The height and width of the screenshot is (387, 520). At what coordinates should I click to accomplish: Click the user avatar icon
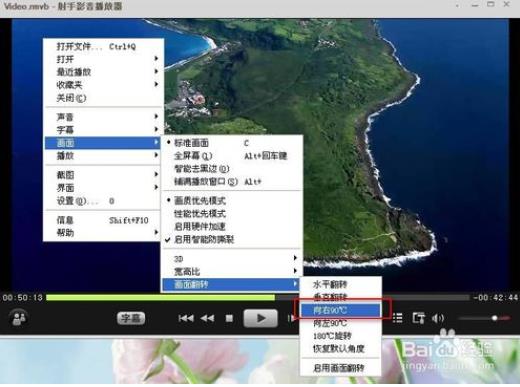click(x=19, y=318)
